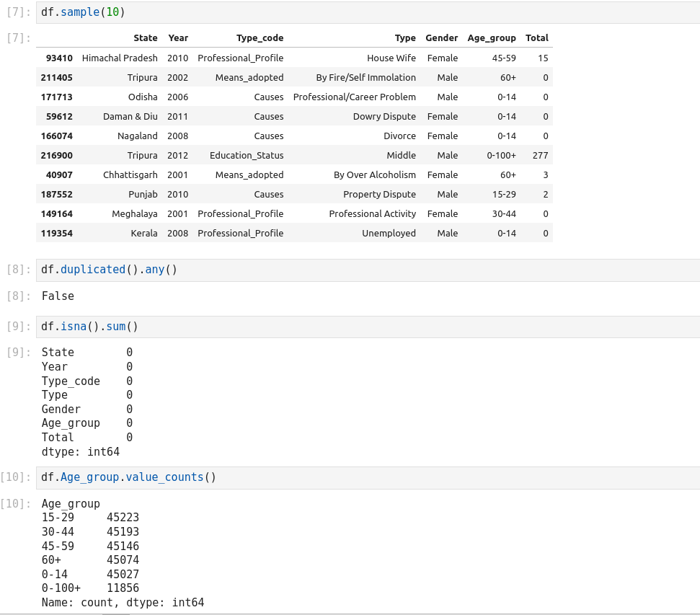Click the 'dtype: int64' text under isna output
The width and height of the screenshot is (700, 615).
(80, 452)
